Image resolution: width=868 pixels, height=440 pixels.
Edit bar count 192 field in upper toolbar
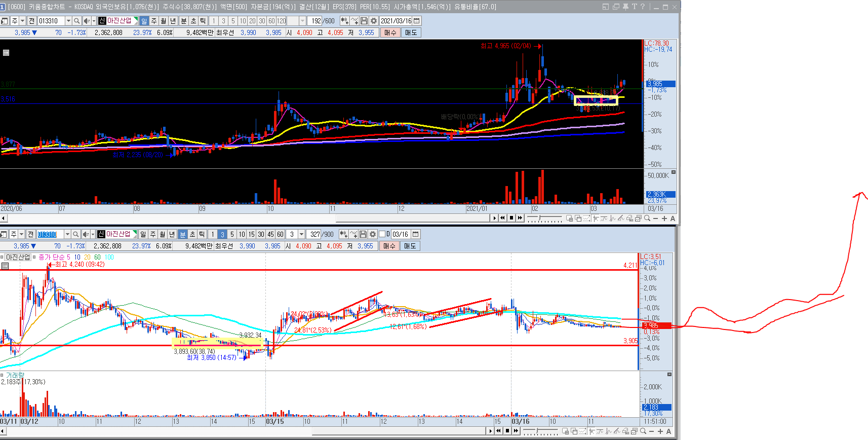pyautogui.click(x=314, y=21)
